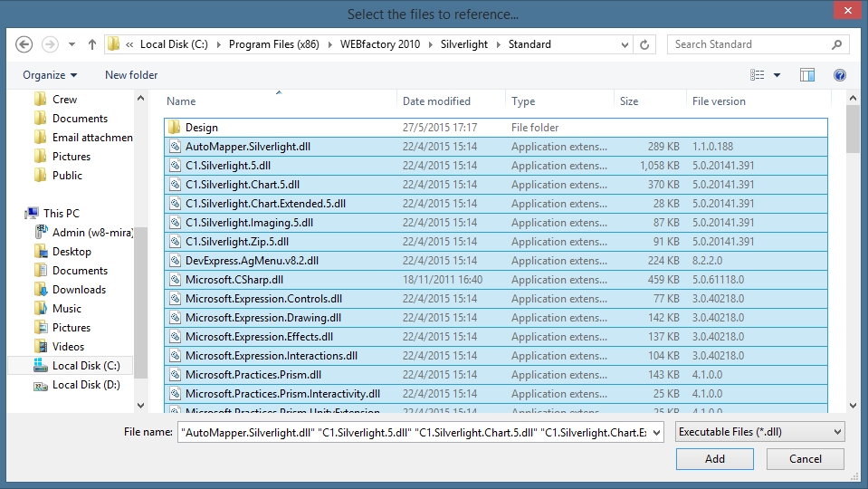The image size is (868, 489).
Task: Click the Add button
Action: coord(714,459)
